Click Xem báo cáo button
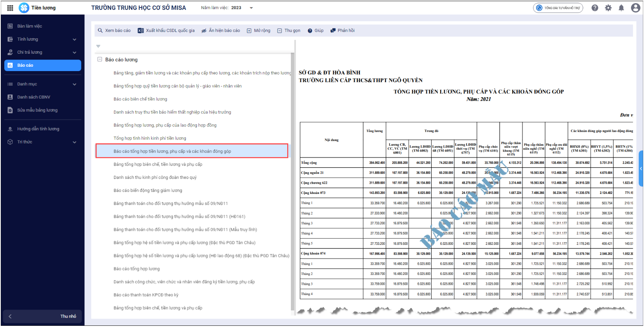This screenshot has height=327, width=644. (114, 30)
